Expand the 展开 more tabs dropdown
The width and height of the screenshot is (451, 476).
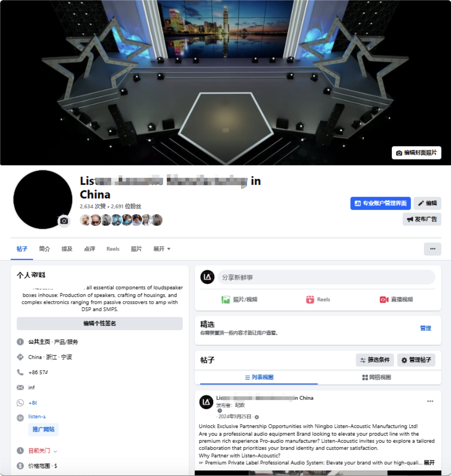click(x=162, y=249)
